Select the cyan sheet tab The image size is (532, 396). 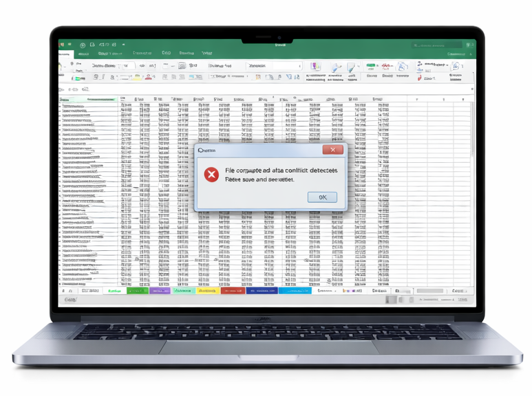tap(294, 291)
